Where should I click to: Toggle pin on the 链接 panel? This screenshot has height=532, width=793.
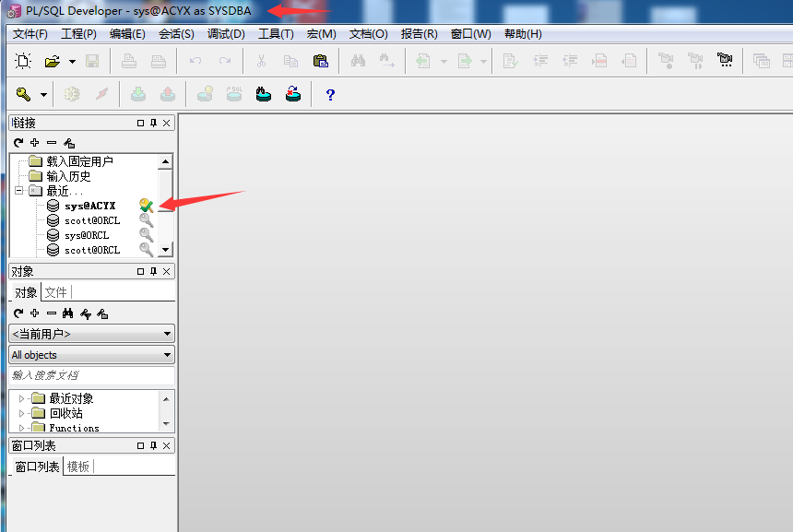coord(153,123)
